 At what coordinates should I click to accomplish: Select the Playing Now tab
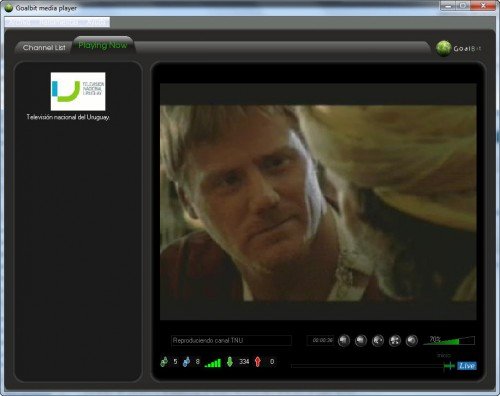[x=103, y=45]
